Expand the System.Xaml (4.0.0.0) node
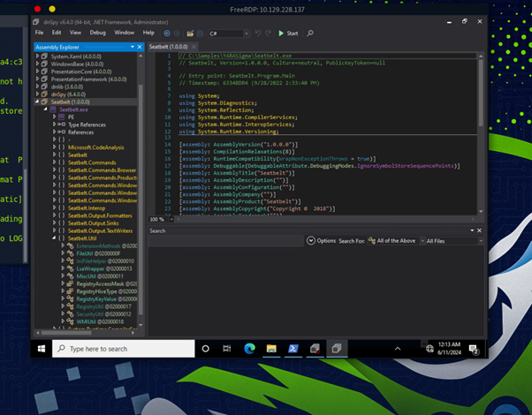The width and height of the screenshot is (532, 415). (38, 56)
